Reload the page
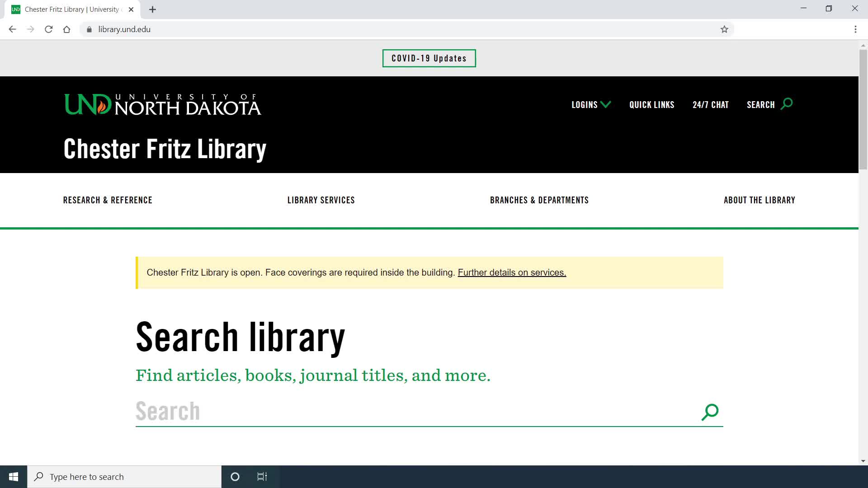 click(48, 29)
